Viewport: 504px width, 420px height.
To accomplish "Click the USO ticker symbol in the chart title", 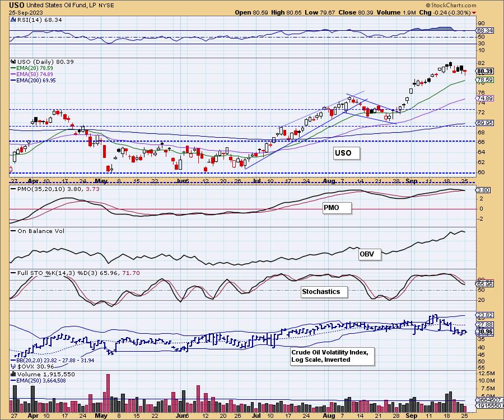I will tap(16, 5).
